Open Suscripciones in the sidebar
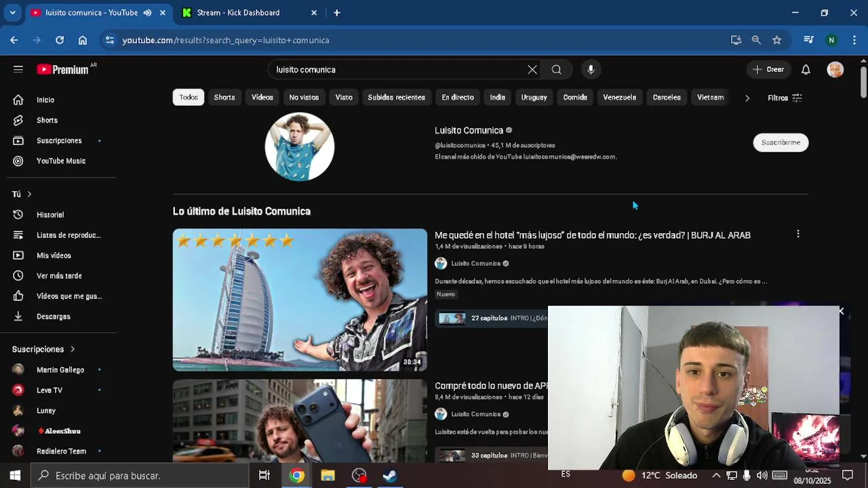Viewport: 868px width, 488px height. 58,140
